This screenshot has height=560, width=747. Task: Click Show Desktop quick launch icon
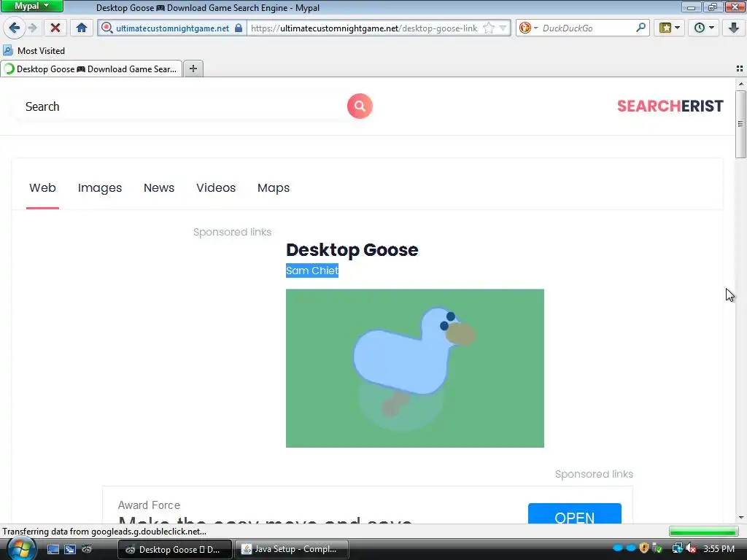tap(53, 549)
